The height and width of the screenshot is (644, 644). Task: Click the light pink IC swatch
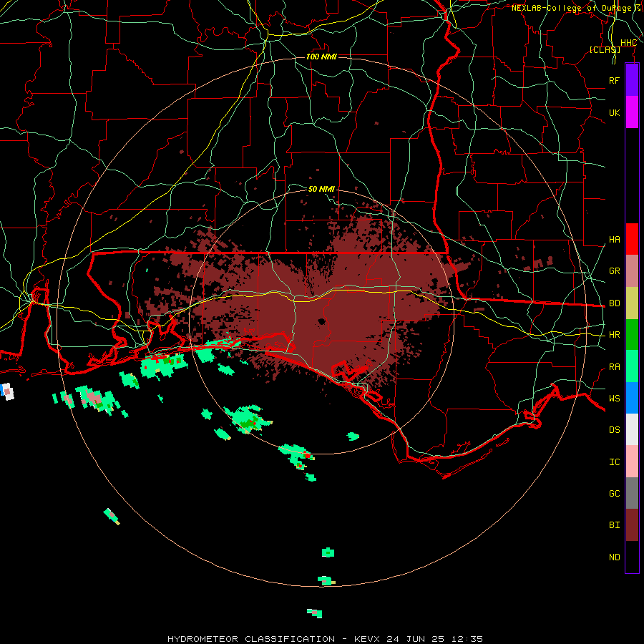[x=632, y=462]
